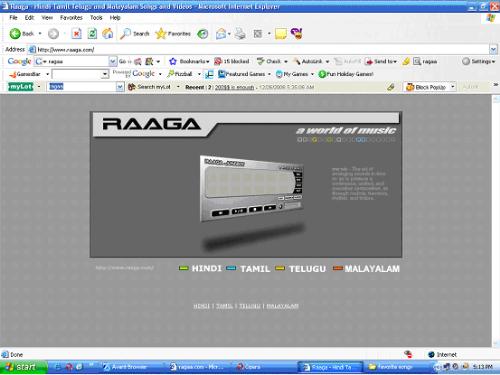Viewport: 500px width, 375px height.
Task: Expand the myLot search field dropdown
Action: coord(120,87)
